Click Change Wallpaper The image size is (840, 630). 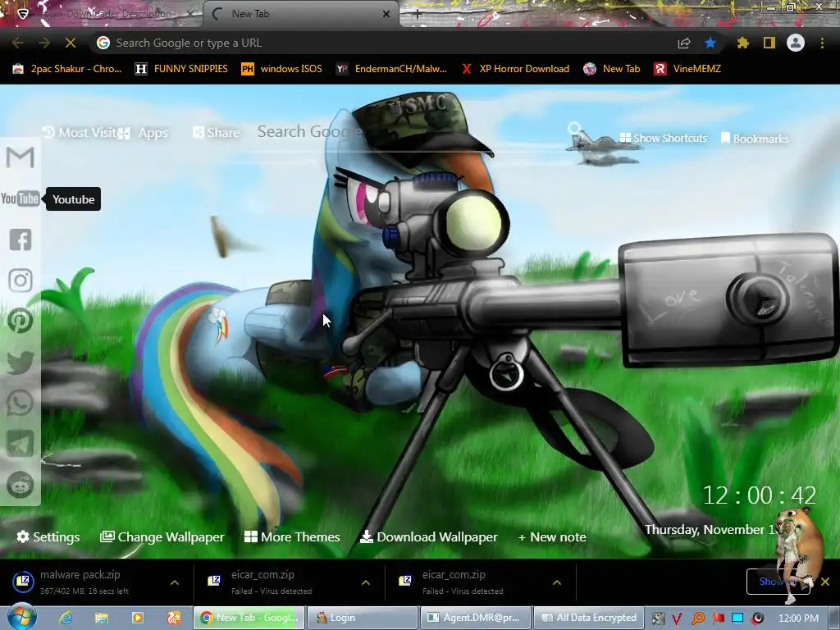tap(162, 536)
